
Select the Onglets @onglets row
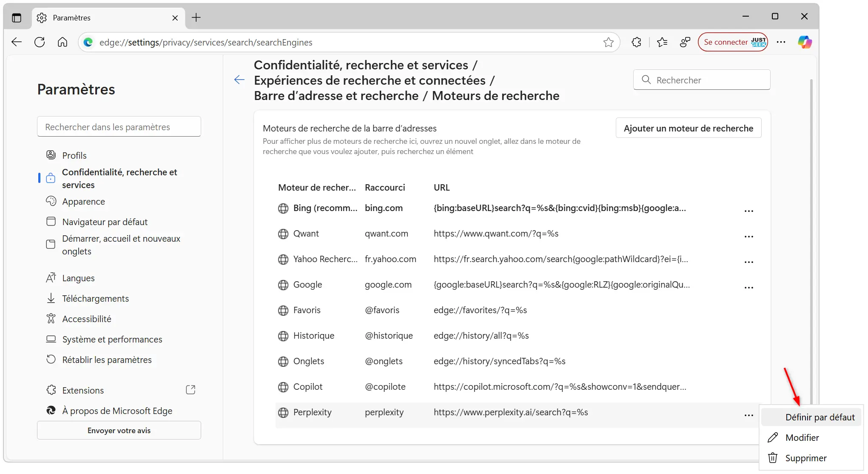(x=517, y=361)
